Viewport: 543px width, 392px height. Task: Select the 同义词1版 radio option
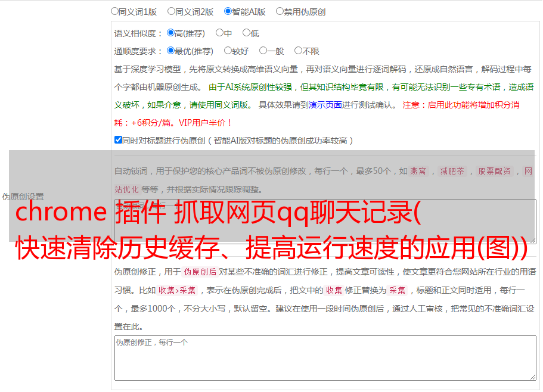(x=114, y=11)
